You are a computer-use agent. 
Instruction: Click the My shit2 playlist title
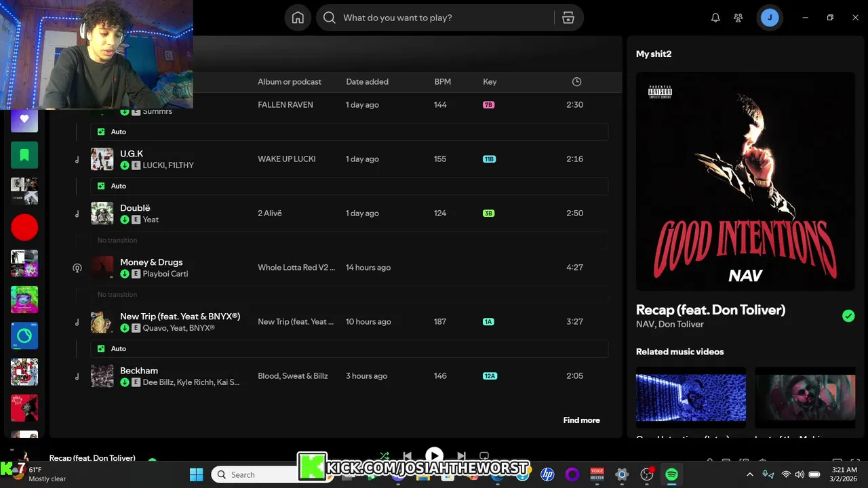click(x=654, y=54)
